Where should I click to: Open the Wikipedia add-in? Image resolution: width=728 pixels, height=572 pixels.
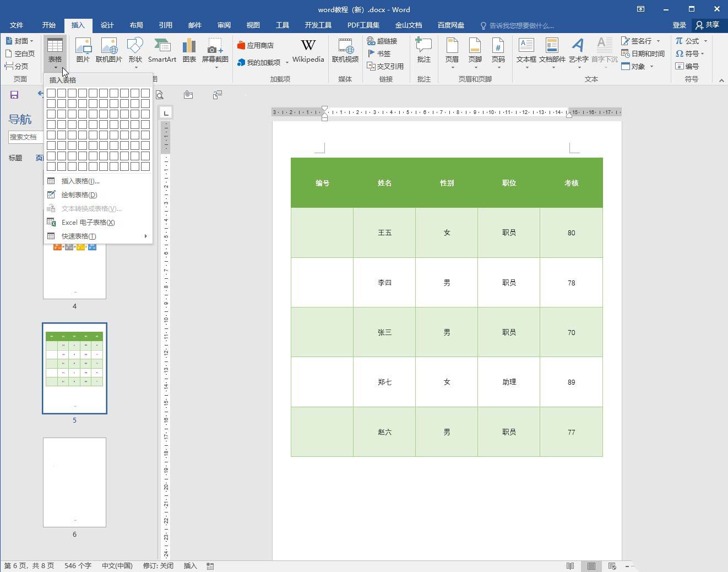[308, 50]
